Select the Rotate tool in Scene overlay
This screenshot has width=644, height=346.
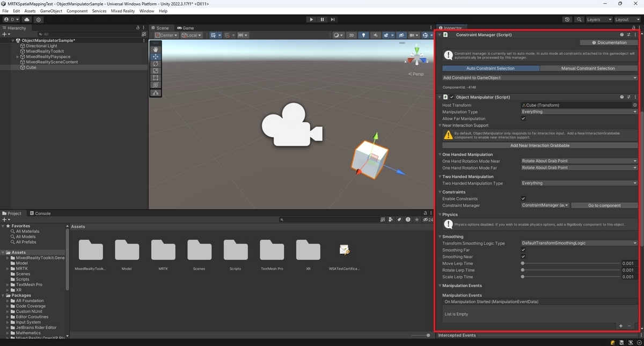tap(156, 64)
